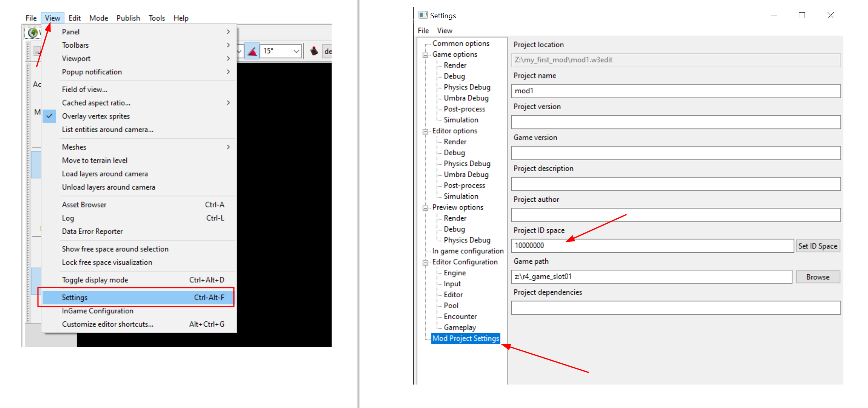Image resolution: width=868 pixels, height=408 pixels.
Task: Click the red gamepad icon on the toolbar
Action: [x=315, y=51]
